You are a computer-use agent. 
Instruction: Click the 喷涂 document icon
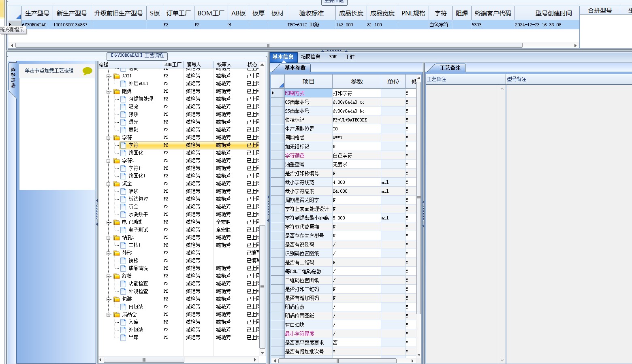(123, 107)
